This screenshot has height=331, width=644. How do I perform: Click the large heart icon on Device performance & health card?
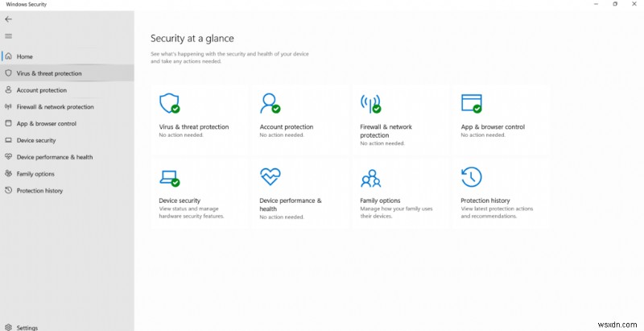pyautogui.click(x=270, y=176)
